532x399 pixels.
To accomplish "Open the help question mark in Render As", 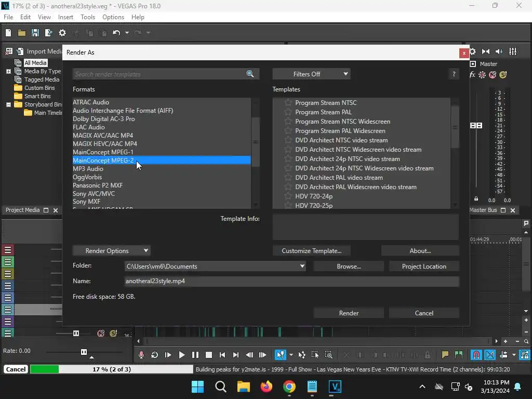I will point(454,74).
